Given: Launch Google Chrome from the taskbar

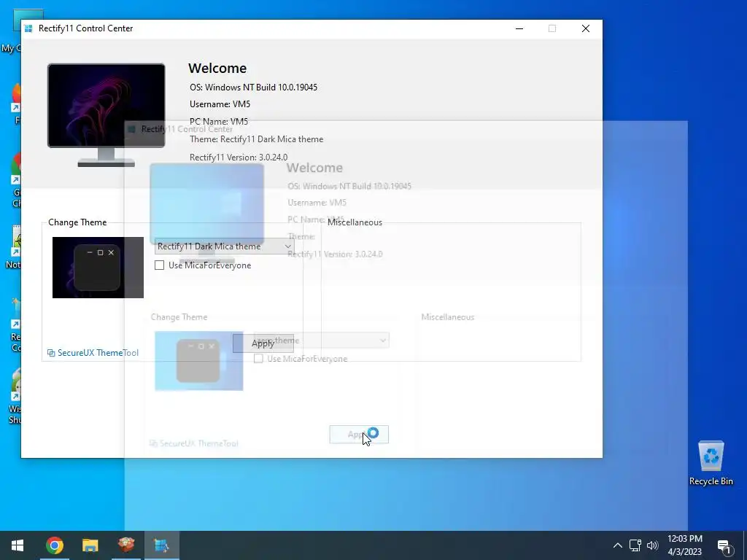Looking at the screenshot, I should pos(54,545).
